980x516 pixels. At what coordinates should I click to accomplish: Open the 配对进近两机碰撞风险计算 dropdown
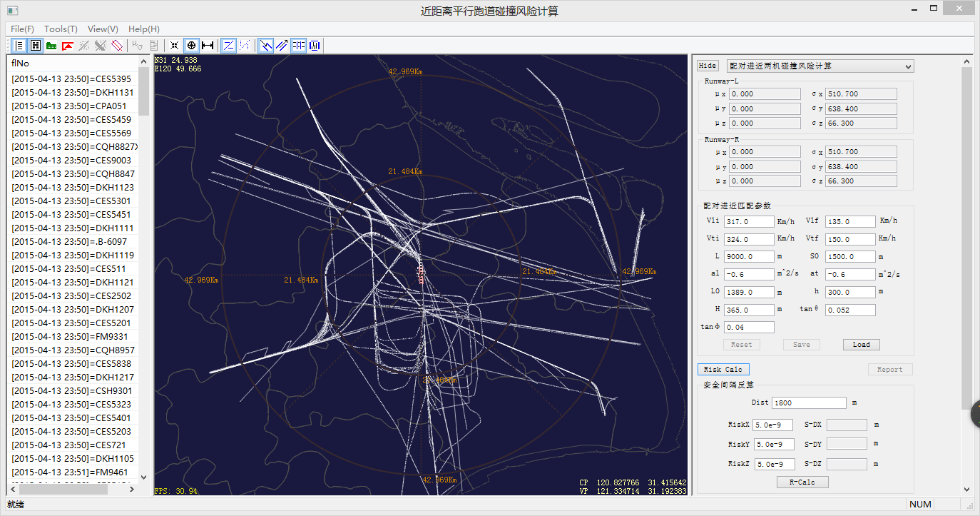tap(820, 66)
